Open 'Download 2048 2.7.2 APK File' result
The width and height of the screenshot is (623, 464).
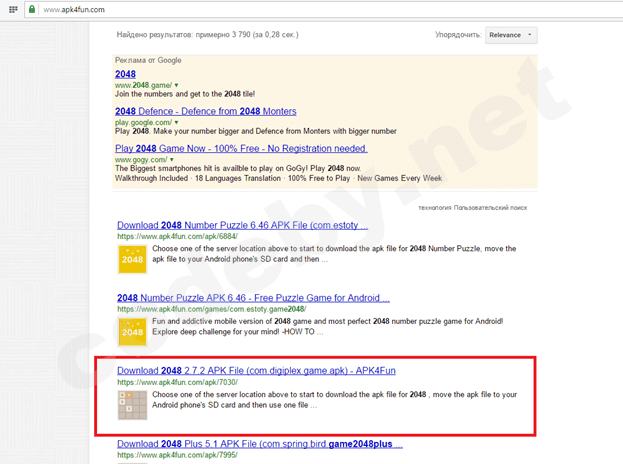(x=256, y=371)
